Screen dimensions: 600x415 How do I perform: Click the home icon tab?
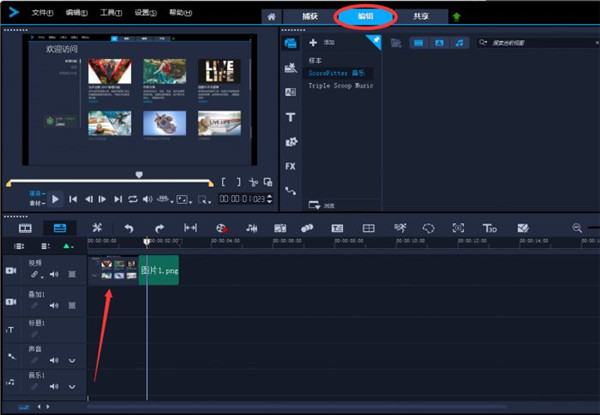[x=271, y=17]
